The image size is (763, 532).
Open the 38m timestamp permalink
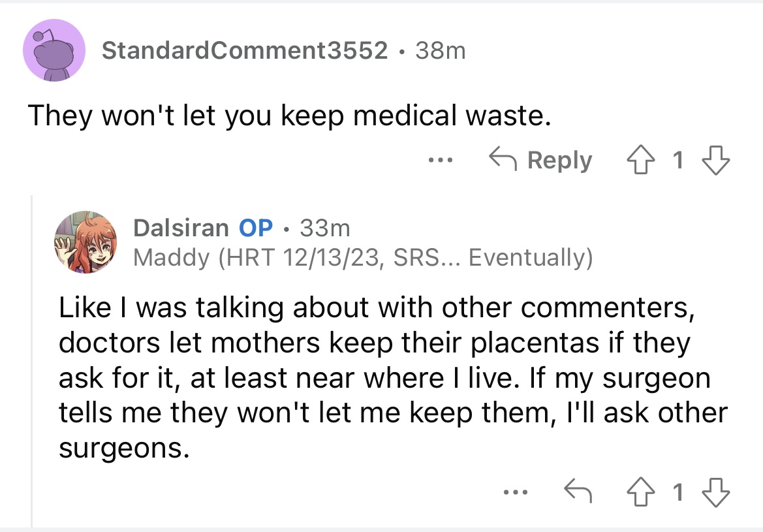(441, 50)
